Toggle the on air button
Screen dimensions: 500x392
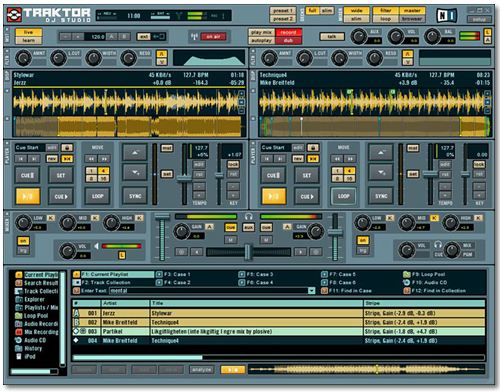pos(213,36)
